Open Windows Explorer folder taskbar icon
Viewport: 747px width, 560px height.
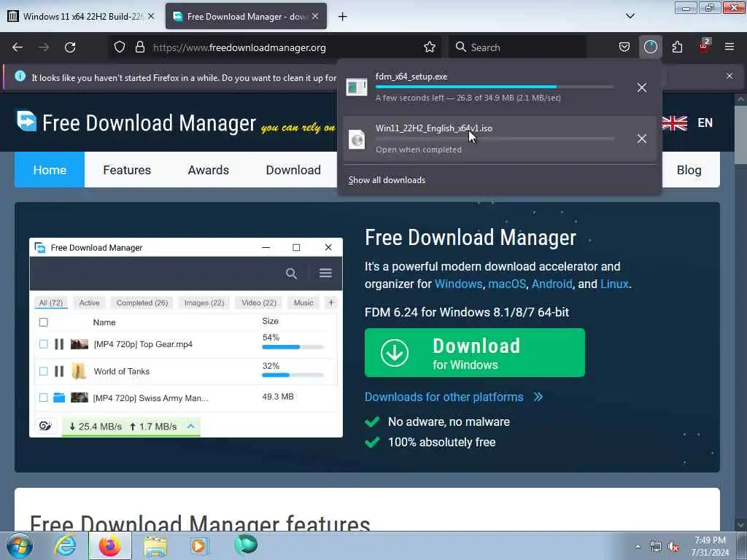coord(155,546)
